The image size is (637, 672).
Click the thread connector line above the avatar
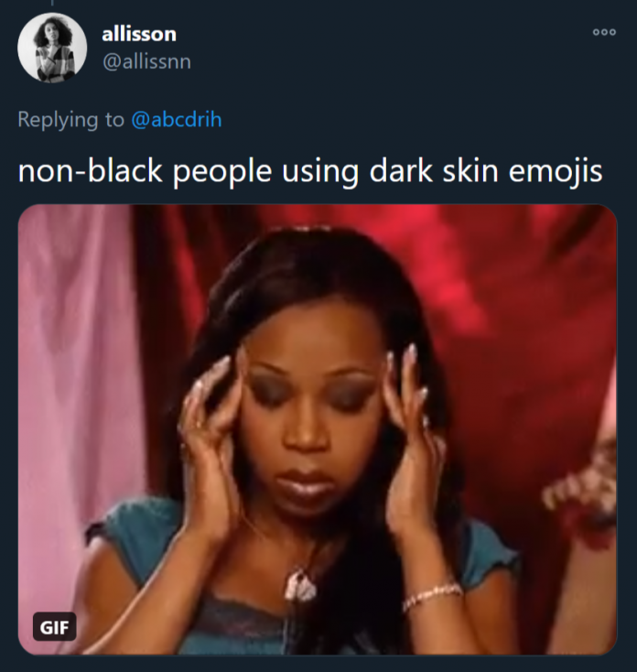52,3
